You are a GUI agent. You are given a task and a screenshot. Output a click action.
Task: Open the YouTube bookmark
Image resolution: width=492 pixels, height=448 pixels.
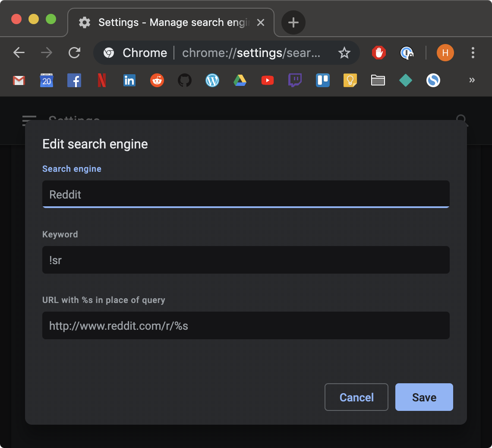267,81
